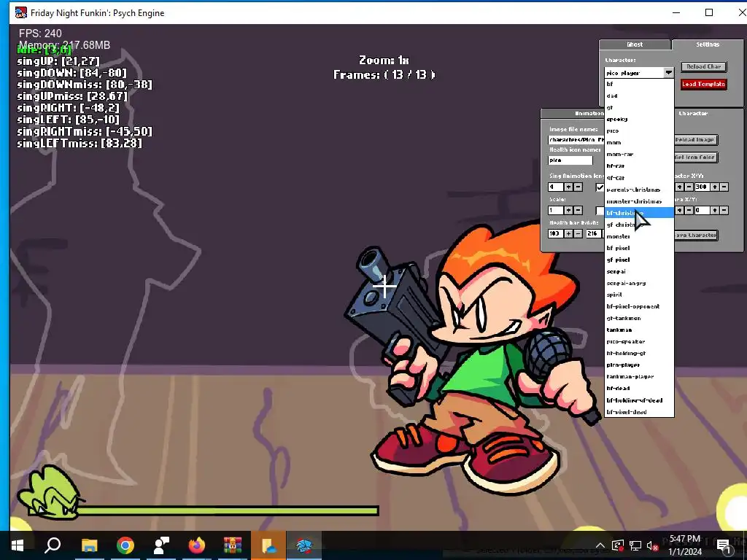Image resolution: width=747 pixels, height=560 pixels.
Task: Increase Sing Animation length with plus
Action: pos(568,187)
